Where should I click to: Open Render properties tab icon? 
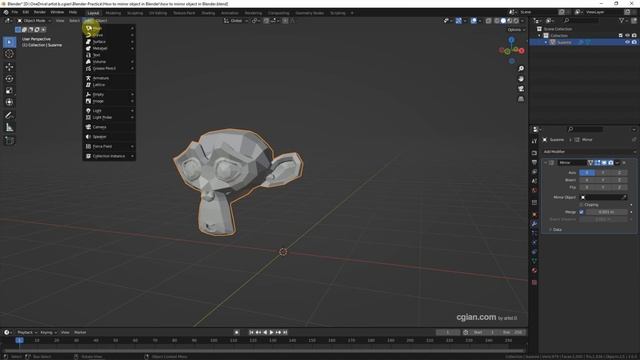pos(534,153)
